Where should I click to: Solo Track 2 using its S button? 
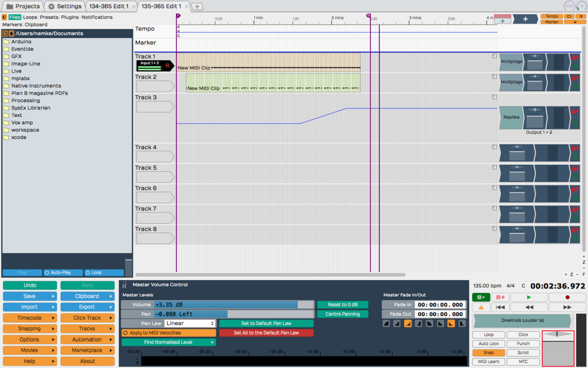[x=575, y=86]
